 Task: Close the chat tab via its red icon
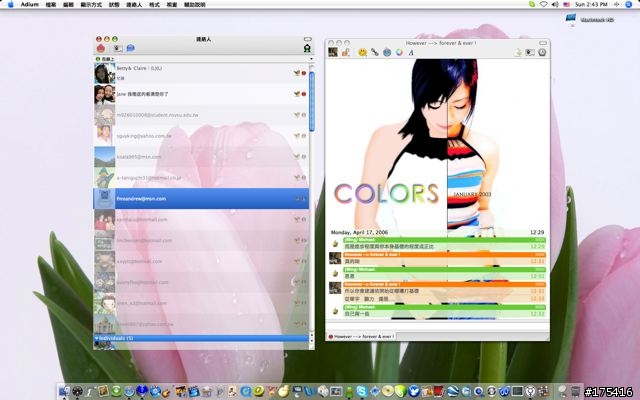point(331,337)
